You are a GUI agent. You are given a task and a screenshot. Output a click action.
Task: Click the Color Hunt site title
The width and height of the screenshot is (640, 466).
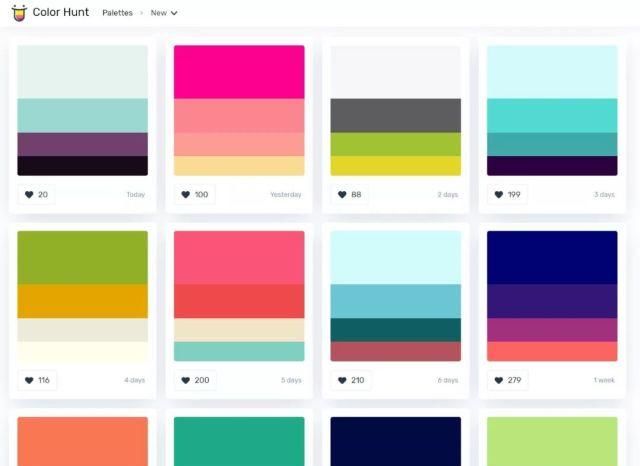(x=61, y=13)
